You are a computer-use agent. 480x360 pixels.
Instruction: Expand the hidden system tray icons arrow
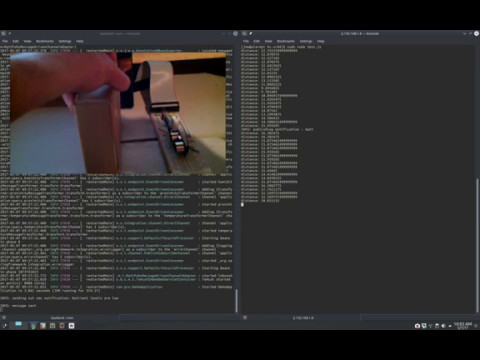pyautogui.click(x=450, y=326)
